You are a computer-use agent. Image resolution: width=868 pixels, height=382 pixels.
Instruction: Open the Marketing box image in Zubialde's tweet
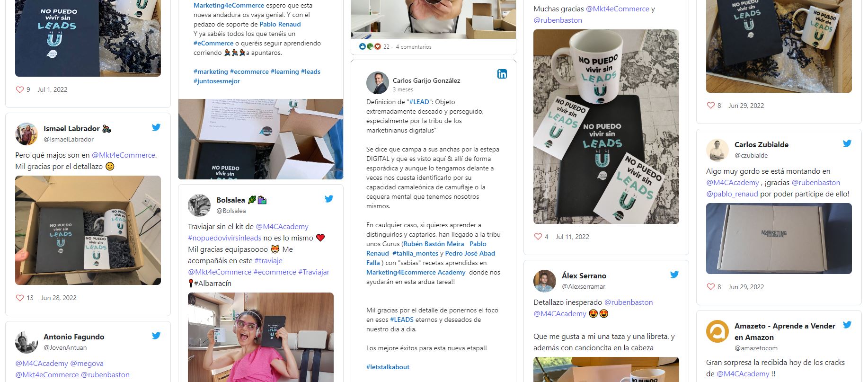click(x=779, y=239)
